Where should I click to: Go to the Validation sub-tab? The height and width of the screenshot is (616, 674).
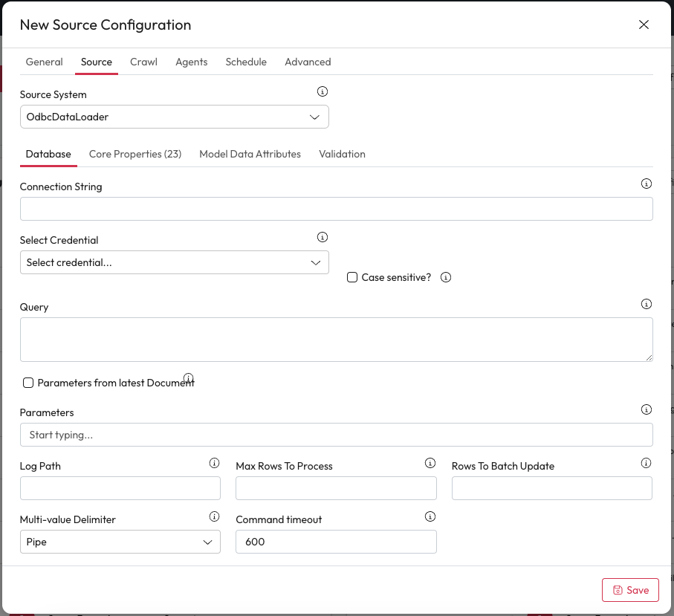coord(342,154)
